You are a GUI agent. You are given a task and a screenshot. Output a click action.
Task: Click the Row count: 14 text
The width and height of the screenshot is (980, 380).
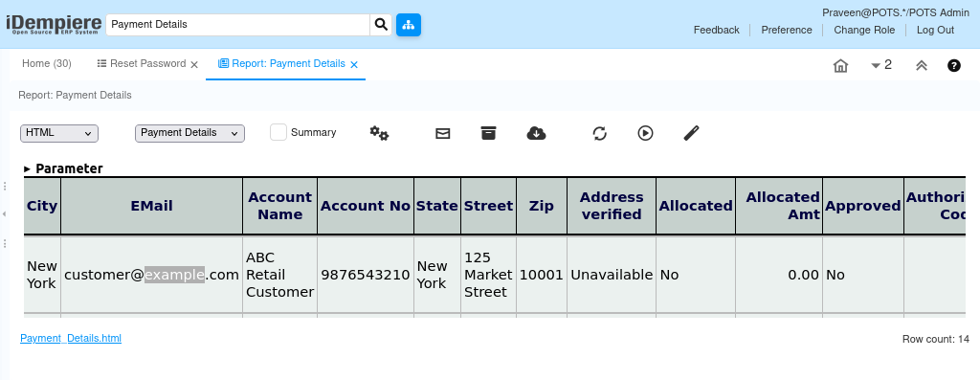click(936, 340)
